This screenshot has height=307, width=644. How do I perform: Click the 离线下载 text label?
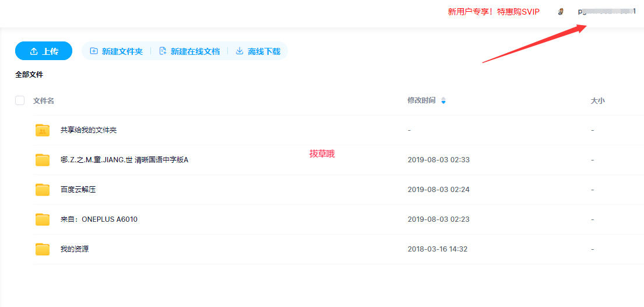264,51
